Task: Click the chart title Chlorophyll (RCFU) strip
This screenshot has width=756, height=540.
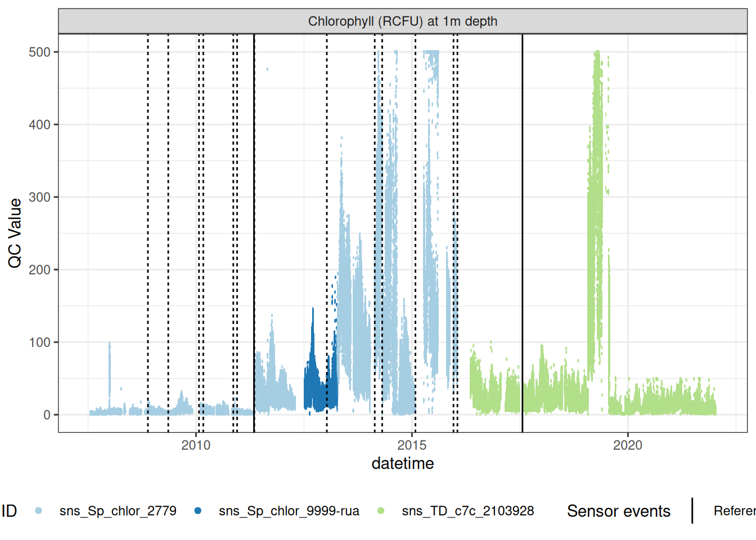Action: (402, 21)
